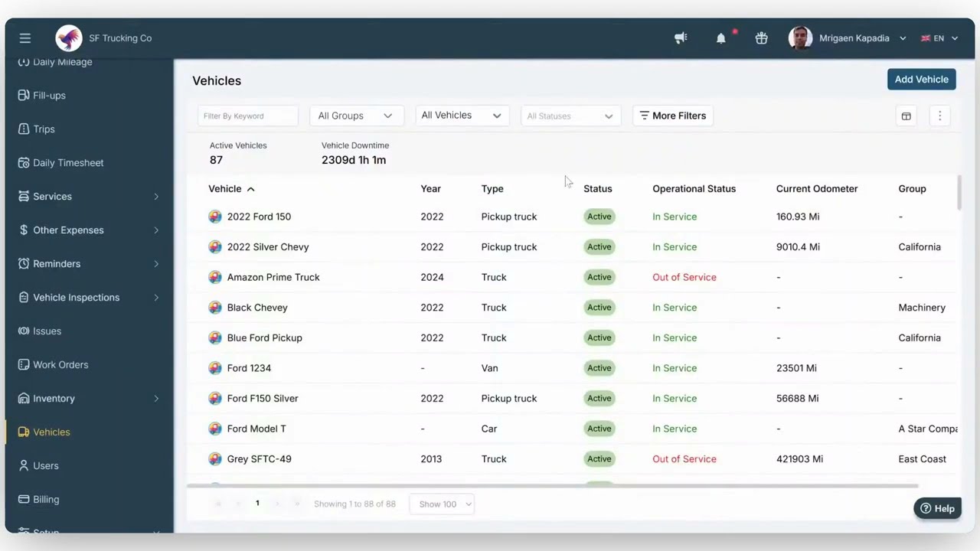
Task: Open the EN language selector
Action: (x=939, y=37)
